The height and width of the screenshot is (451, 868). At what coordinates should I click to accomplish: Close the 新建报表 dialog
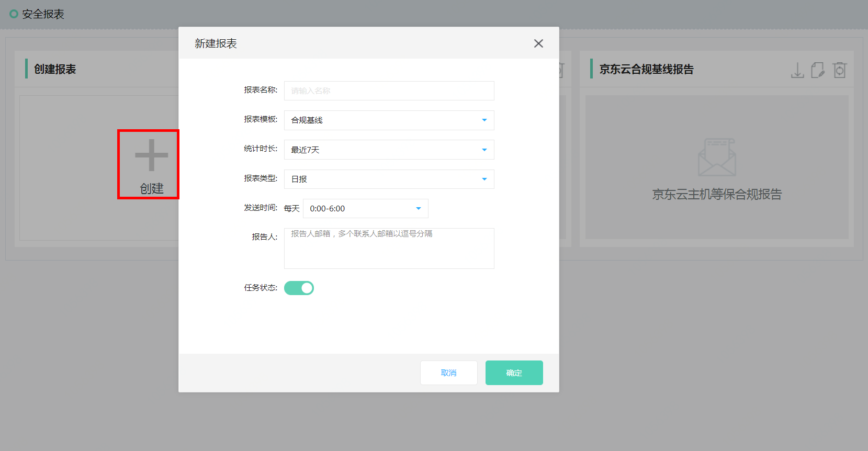(x=538, y=43)
